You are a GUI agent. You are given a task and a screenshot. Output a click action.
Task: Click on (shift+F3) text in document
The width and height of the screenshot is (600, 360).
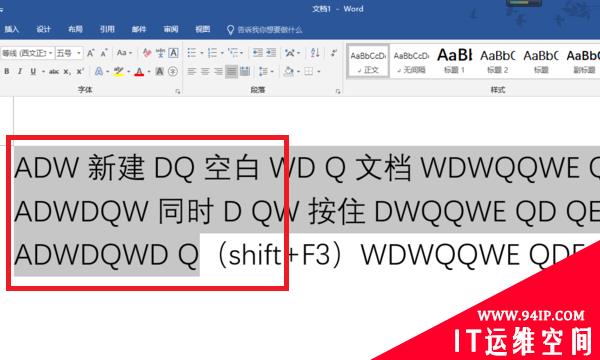pos(280,254)
